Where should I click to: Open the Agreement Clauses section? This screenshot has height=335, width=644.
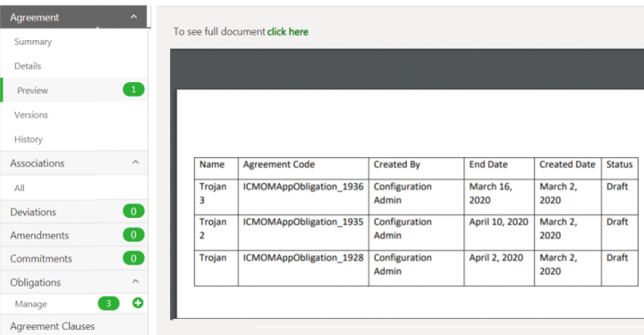(x=52, y=326)
